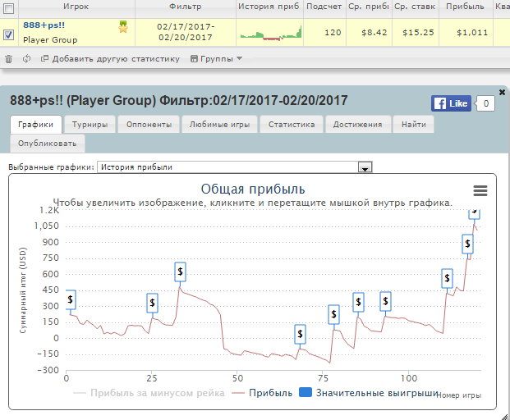Click the Player Group label
The image size is (510, 420).
50,40
